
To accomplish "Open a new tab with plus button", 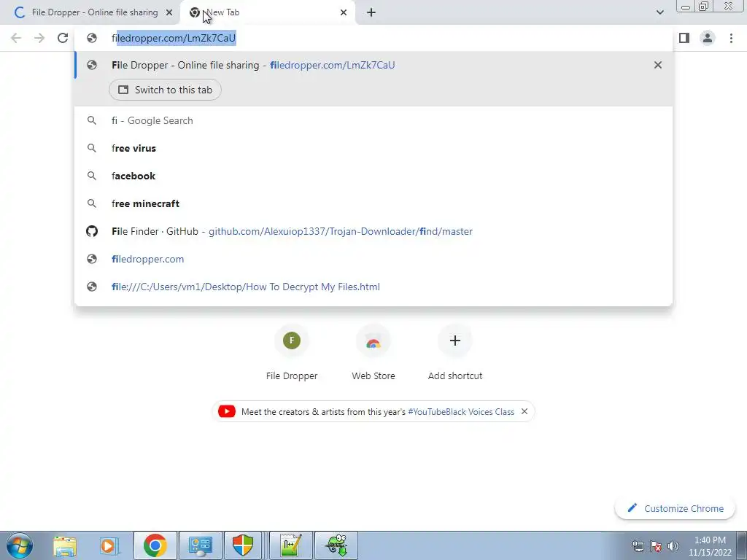I will (x=371, y=13).
